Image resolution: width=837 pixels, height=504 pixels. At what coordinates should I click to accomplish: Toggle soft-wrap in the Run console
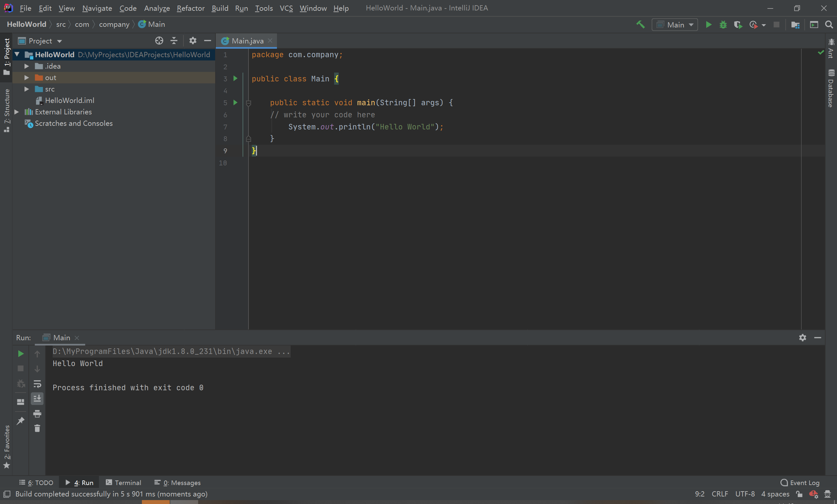click(37, 383)
